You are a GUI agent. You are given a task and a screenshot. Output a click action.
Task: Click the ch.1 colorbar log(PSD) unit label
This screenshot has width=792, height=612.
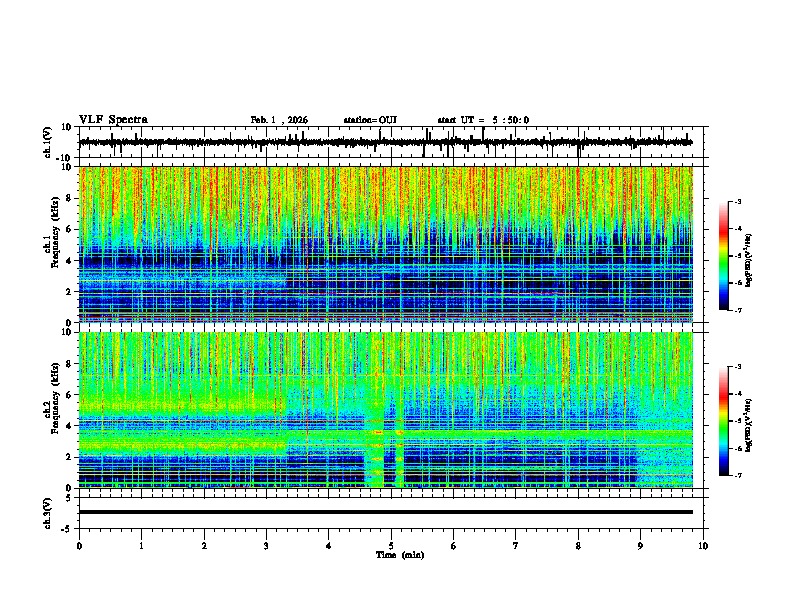click(x=749, y=261)
